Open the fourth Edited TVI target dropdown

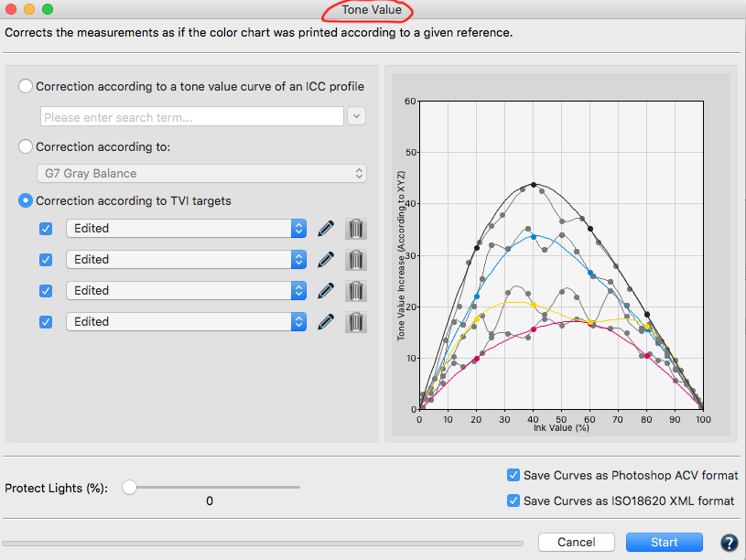click(x=186, y=321)
